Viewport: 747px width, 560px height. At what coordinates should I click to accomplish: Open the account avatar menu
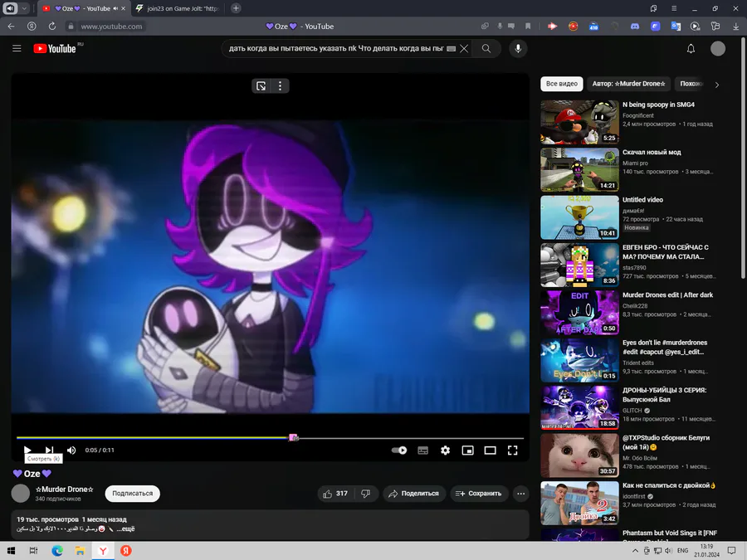pos(718,49)
